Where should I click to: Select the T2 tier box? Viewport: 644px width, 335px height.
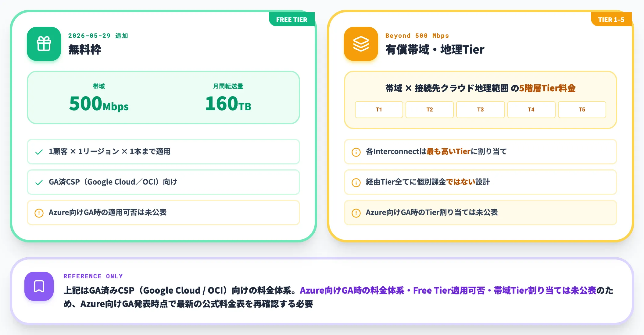click(x=430, y=110)
